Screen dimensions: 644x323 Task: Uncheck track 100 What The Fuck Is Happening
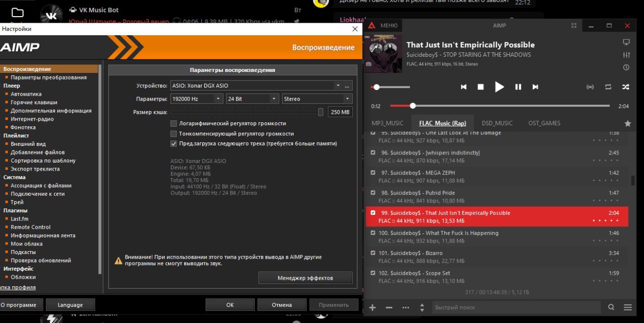coord(373,233)
